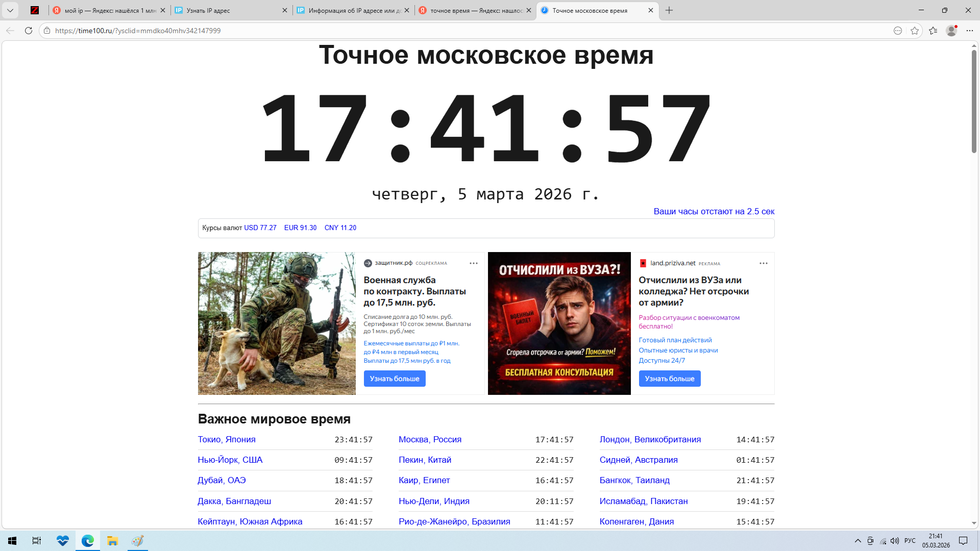Open Task View on taskbar
The image size is (980, 551).
[x=37, y=541]
